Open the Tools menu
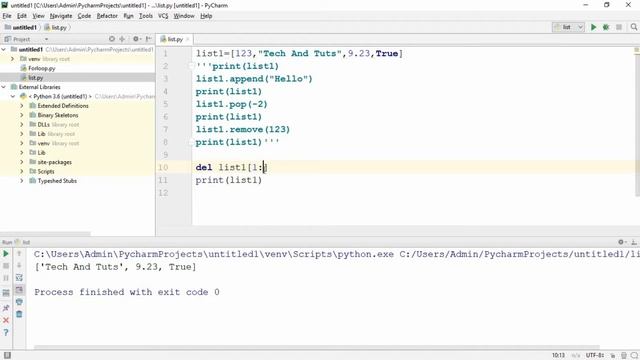This screenshot has width=640, height=360. coord(146,16)
